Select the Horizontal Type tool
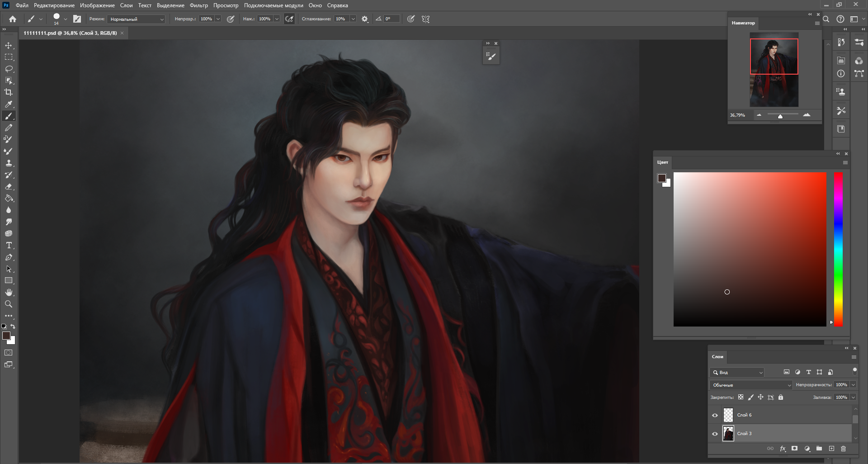868x464 pixels. (x=9, y=245)
